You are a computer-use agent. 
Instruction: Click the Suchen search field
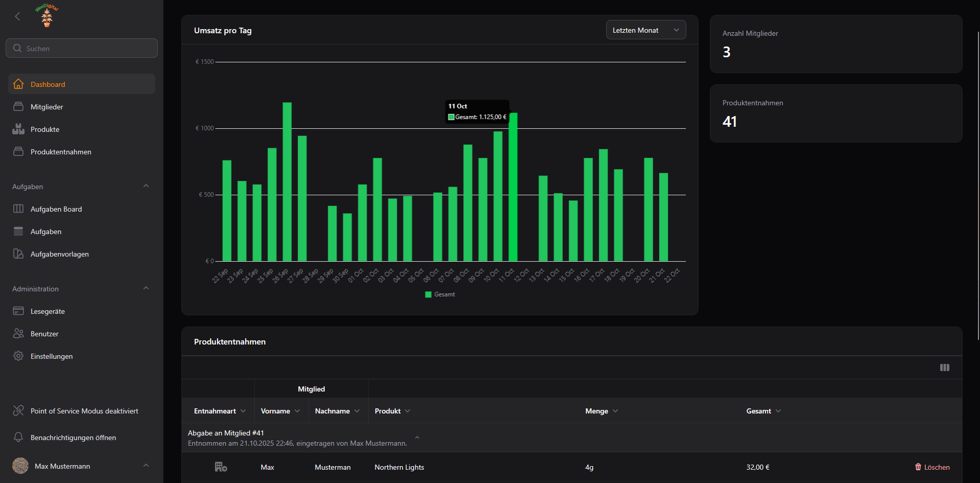pyautogui.click(x=81, y=48)
